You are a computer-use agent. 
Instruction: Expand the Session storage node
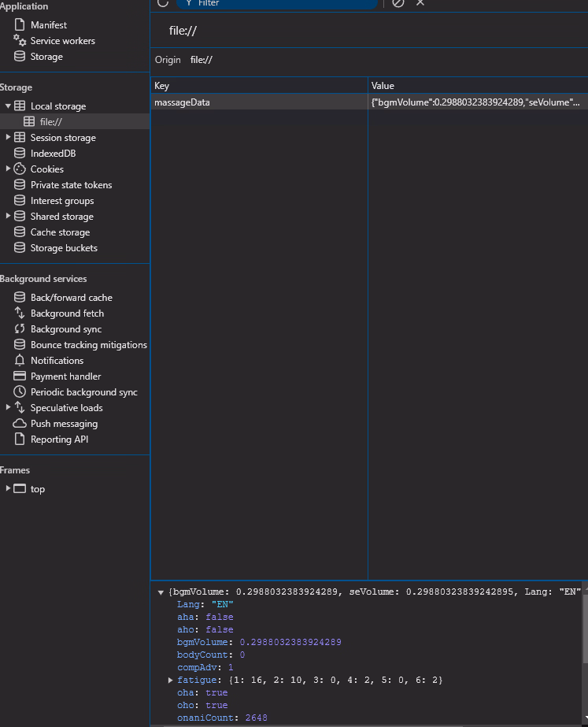point(8,137)
